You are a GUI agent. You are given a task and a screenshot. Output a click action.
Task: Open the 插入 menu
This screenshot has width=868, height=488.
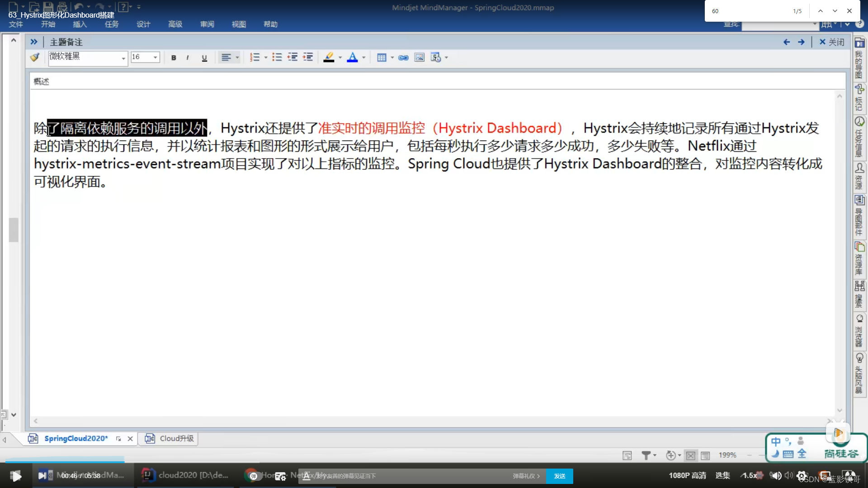[80, 24]
